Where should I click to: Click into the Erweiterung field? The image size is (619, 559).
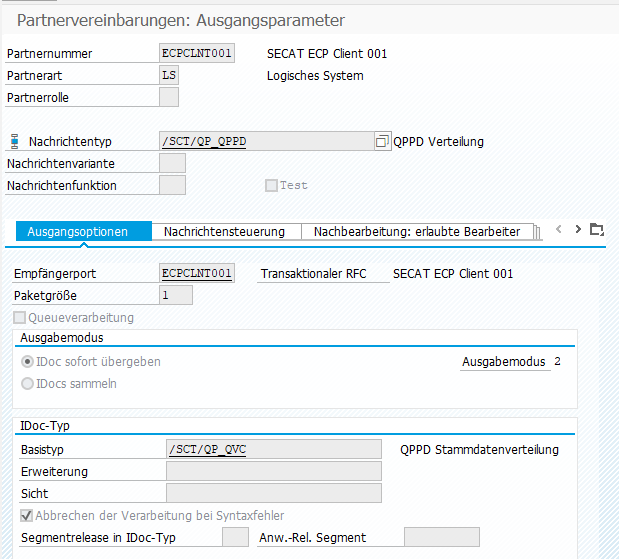(x=273, y=471)
